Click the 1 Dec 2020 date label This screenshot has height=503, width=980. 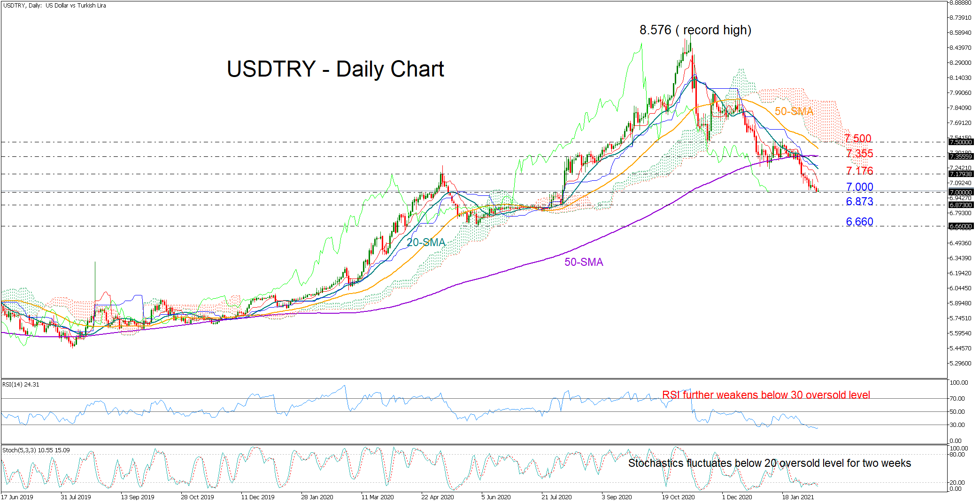(x=737, y=497)
